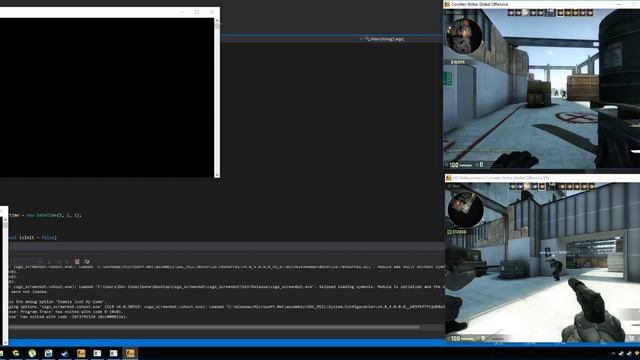Click the Output pane horizontal scrollbar
640x360 pixels.
214,327
